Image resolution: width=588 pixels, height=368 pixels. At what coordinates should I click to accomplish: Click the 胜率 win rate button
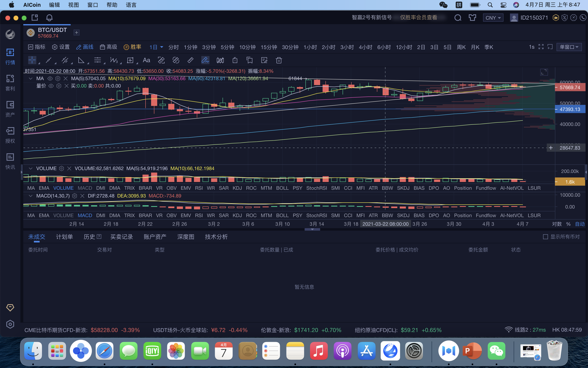pos(133,47)
